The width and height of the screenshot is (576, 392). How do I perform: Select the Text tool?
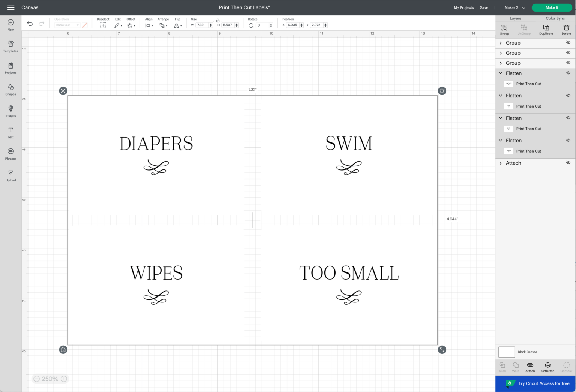tap(10, 133)
